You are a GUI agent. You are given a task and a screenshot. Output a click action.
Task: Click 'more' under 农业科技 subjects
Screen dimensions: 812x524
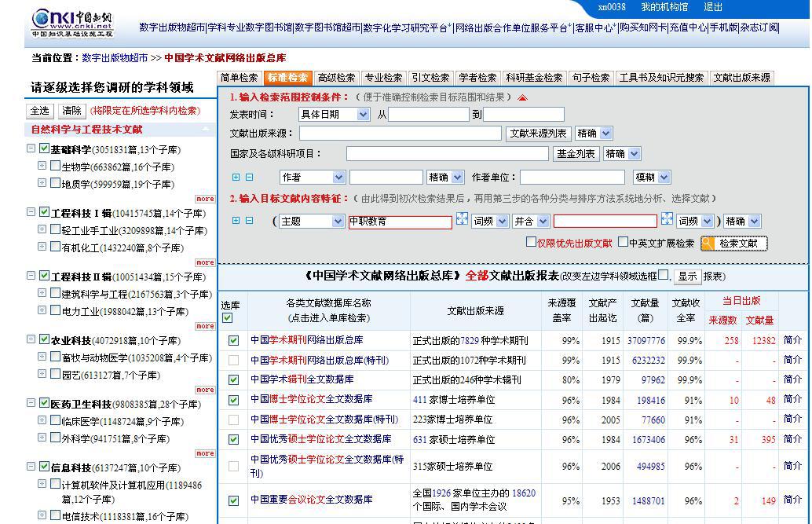205,390
